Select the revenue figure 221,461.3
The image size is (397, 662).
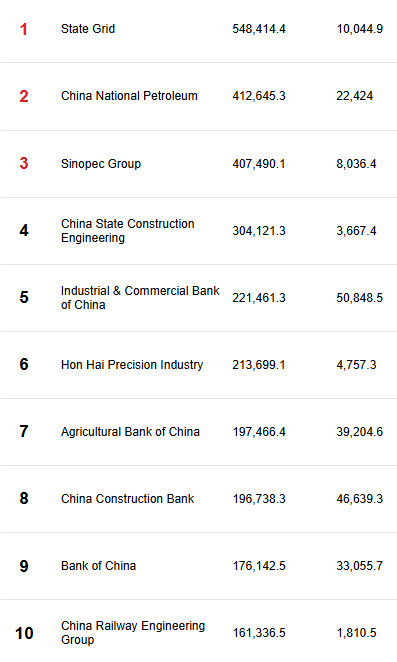point(259,298)
